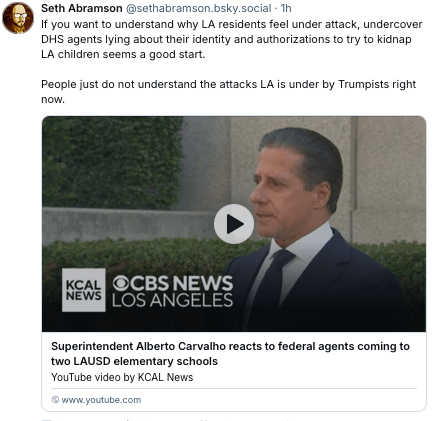
Task: Open the Seth Abramson display name link
Action: click(82, 8)
